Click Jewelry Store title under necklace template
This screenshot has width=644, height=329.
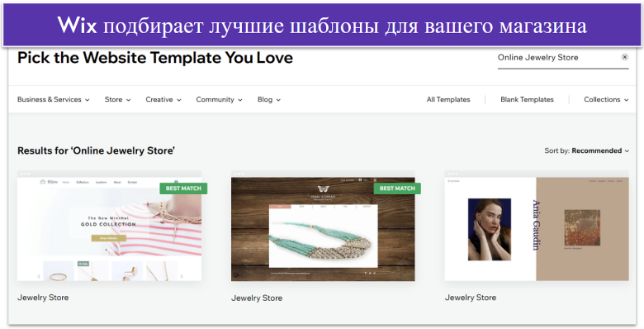tap(257, 298)
